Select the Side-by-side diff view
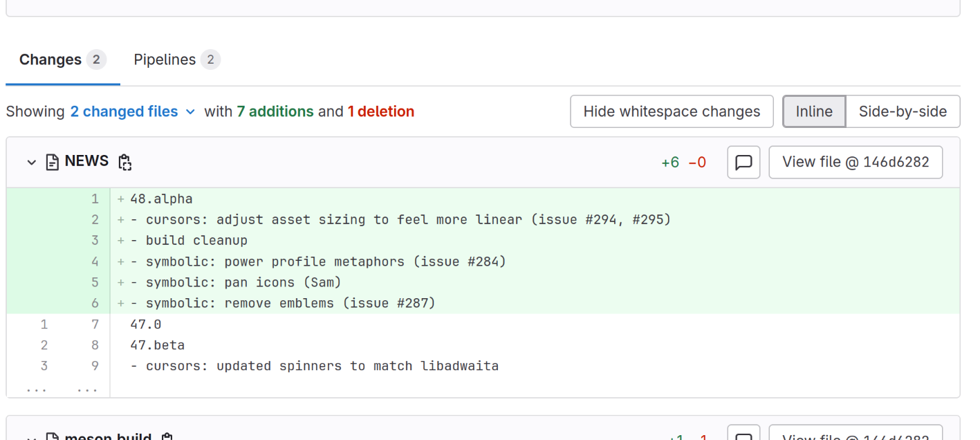Screen dimensions: 980x440 903,111
